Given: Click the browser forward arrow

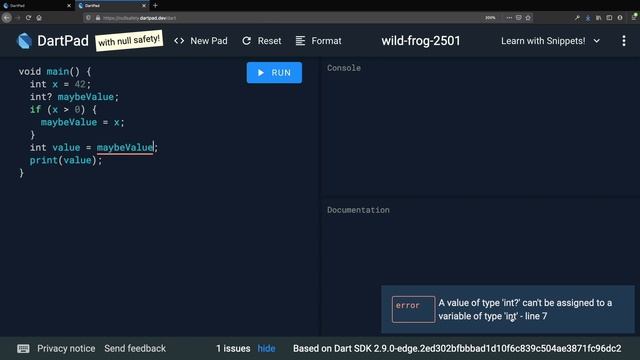Looking at the screenshot, I should click(x=18, y=18).
